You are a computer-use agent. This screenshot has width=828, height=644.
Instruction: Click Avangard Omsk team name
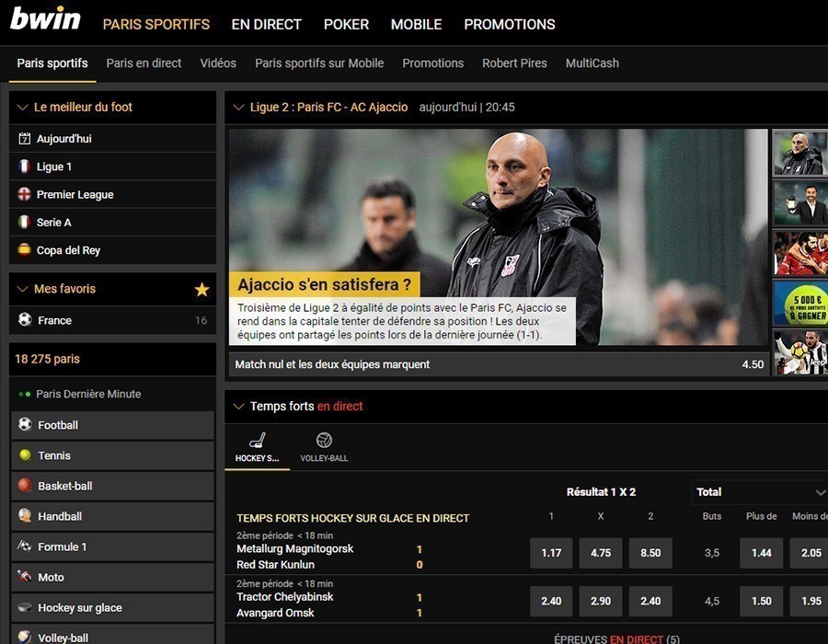(275, 613)
